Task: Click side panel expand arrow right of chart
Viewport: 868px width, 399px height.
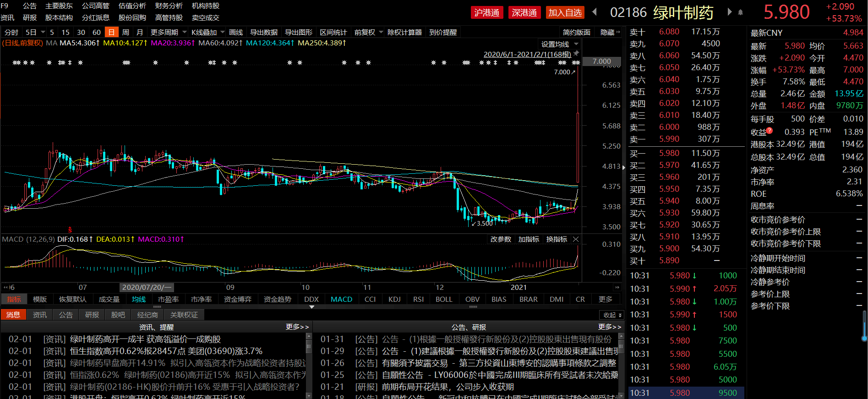Action: [x=624, y=167]
